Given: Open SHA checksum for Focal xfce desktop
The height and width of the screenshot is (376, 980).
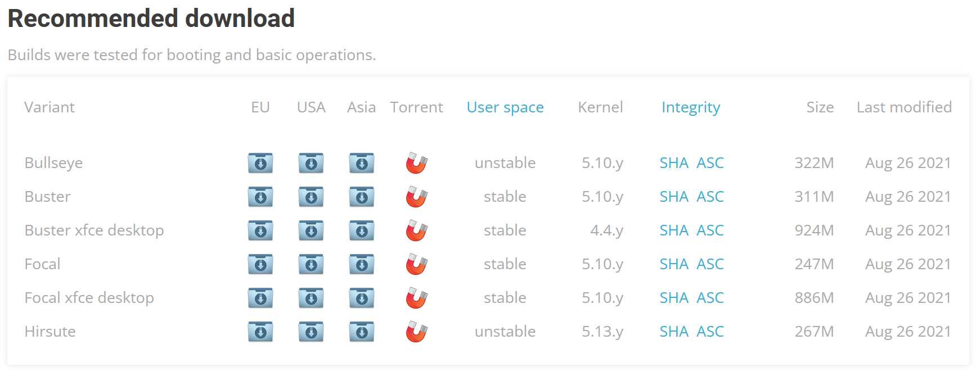Looking at the screenshot, I should point(674,298).
